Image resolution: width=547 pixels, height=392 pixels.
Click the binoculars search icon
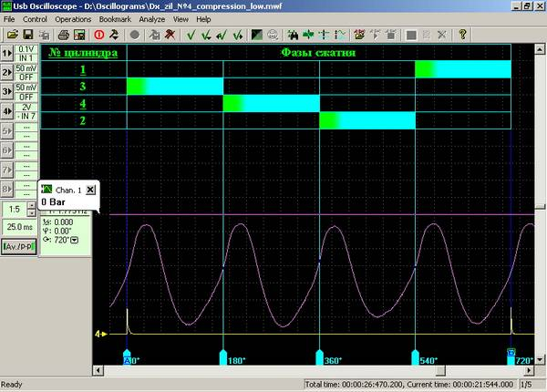click(294, 35)
